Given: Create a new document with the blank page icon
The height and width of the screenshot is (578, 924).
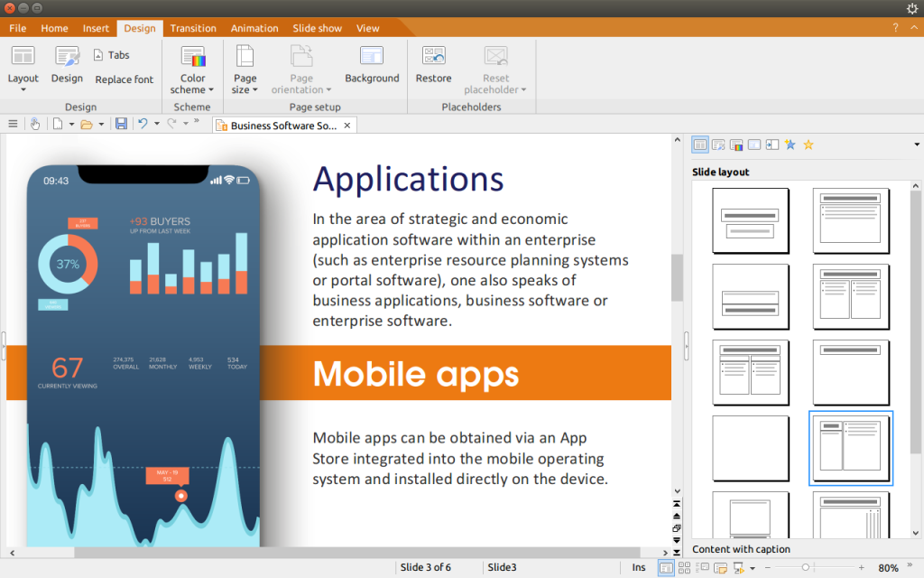Looking at the screenshot, I should point(57,124).
